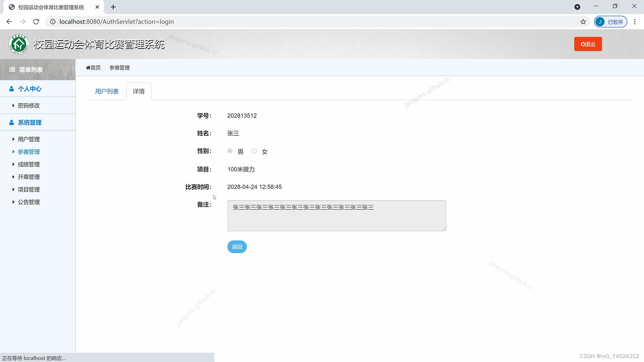This screenshot has width=644, height=362.
Task: Select the 女 radio button
Action: click(254, 151)
